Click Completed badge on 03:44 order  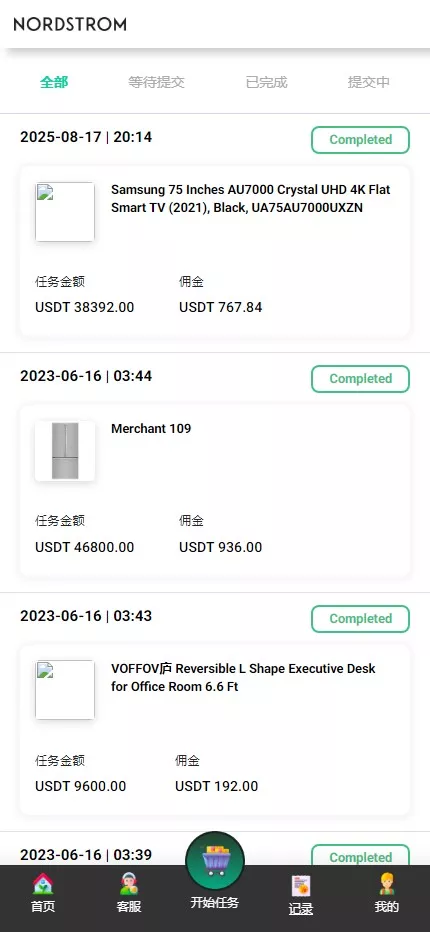[x=360, y=379]
